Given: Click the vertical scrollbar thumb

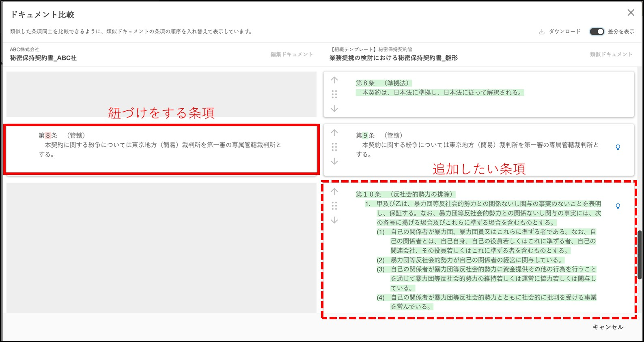Looking at the screenshot, I should pos(640,255).
